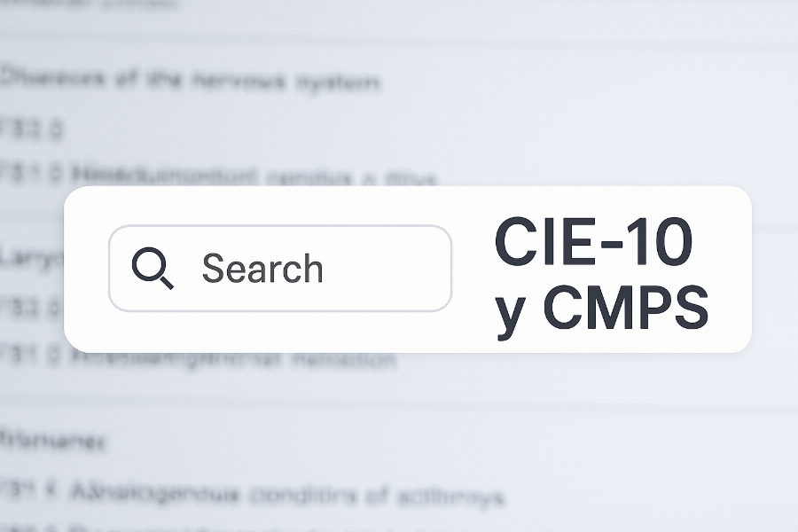The width and height of the screenshot is (798, 532).
Task: Click the "Search" placeholder text
Action: click(x=262, y=268)
